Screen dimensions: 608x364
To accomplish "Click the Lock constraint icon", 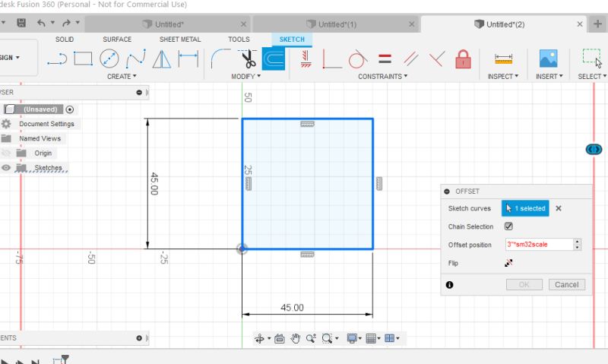I will [x=462, y=59].
